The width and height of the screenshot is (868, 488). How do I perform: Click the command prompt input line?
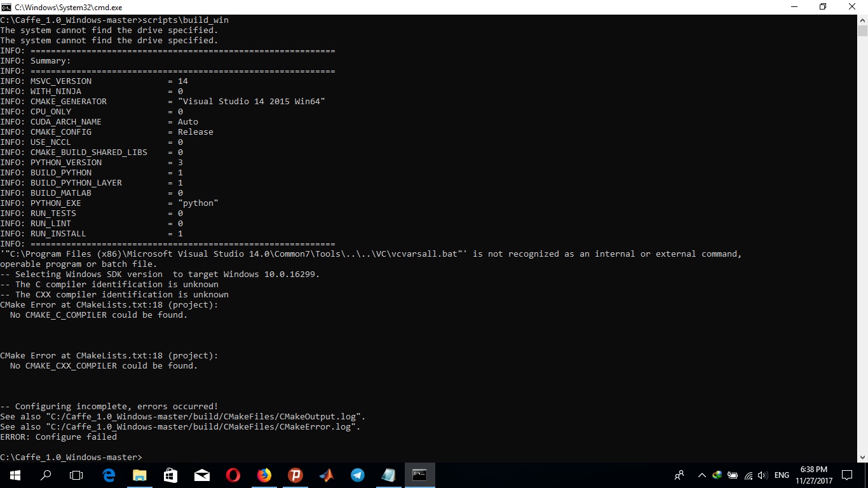point(71,457)
